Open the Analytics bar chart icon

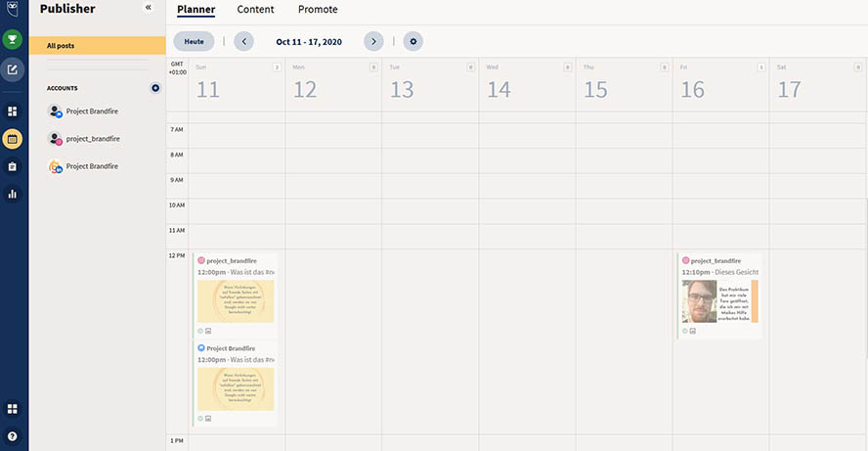click(x=13, y=194)
